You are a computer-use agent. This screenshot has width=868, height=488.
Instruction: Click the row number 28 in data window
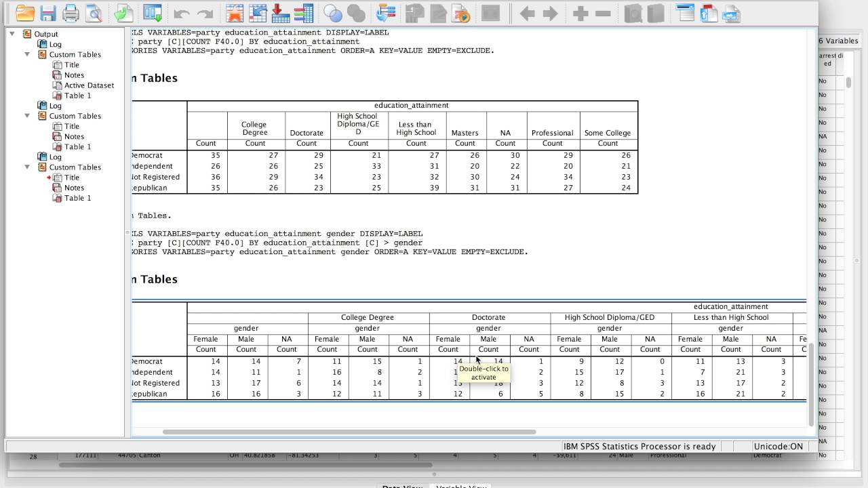33,457
